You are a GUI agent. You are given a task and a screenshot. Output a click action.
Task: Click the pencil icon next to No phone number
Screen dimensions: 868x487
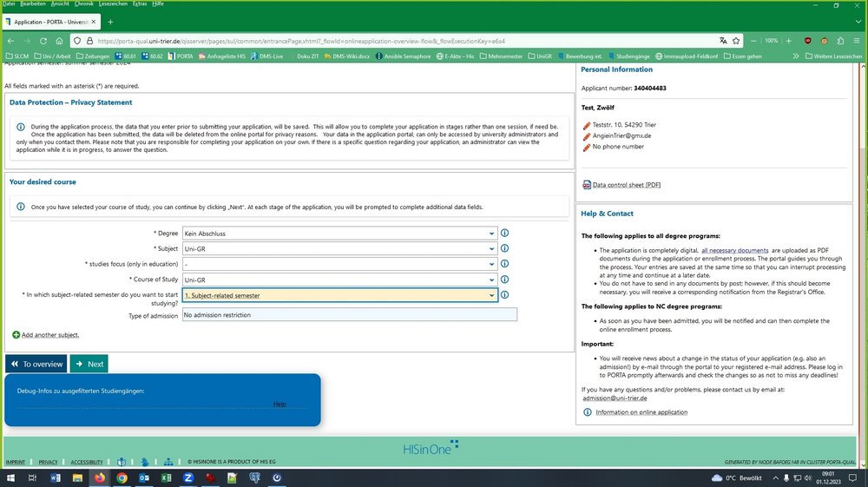(586, 148)
